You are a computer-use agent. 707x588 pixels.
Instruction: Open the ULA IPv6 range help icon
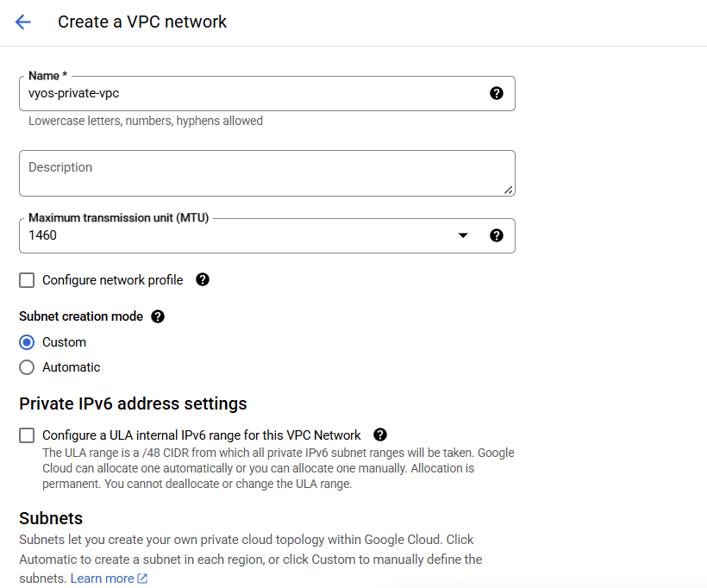(380, 435)
